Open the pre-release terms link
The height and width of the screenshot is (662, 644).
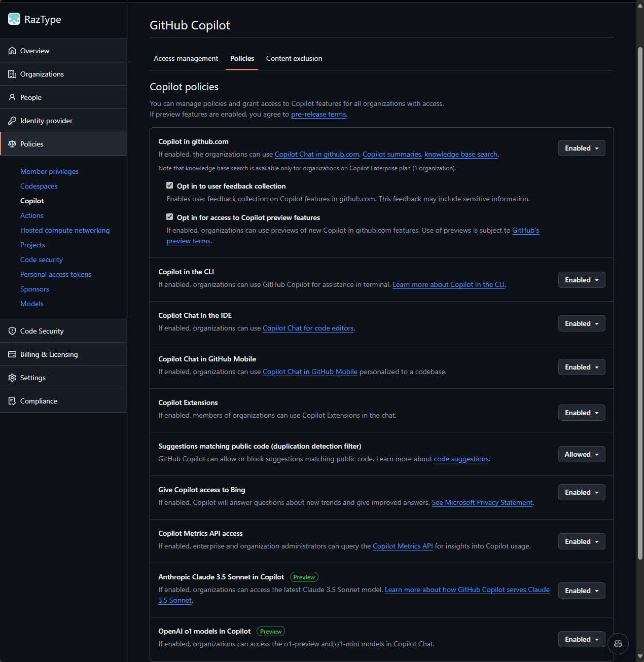click(318, 115)
